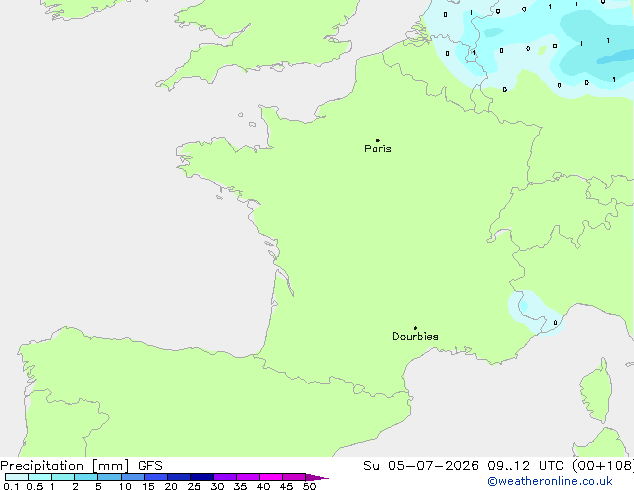This screenshot has height=490, width=634.
Task: Click the weatheronline.co.uk copyright link
Action: [550, 481]
